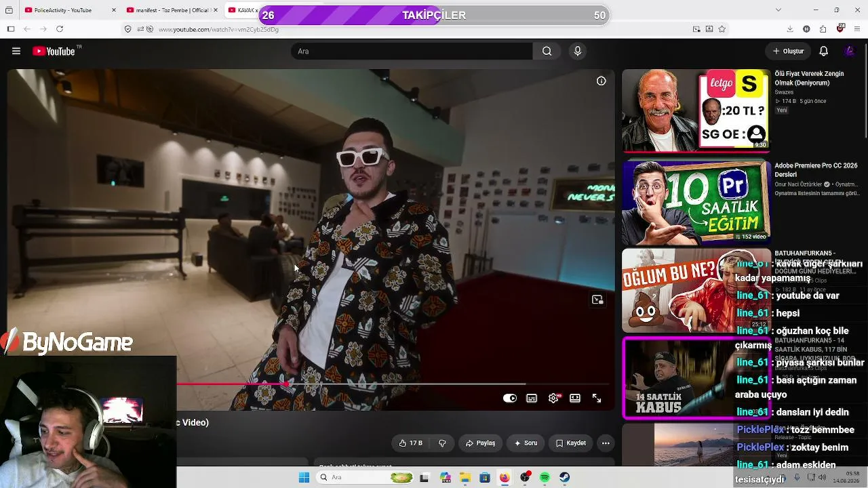The width and height of the screenshot is (868, 488).
Task: Close the PoliceActivity - YouTube tab
Action: pyautogui.click(x=113, y=10)
